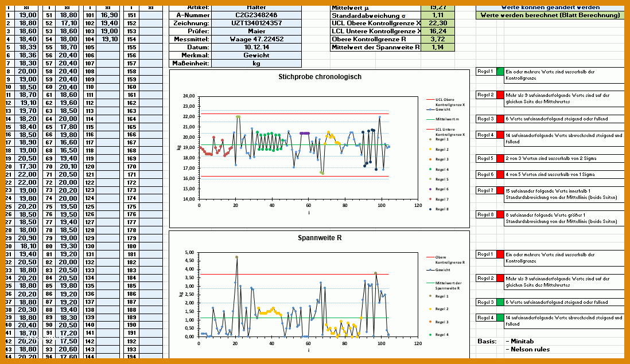Click the LCL value 16,24
Image resolution: width=630 pixels, height=364 pixels.
tap(438, 32)
